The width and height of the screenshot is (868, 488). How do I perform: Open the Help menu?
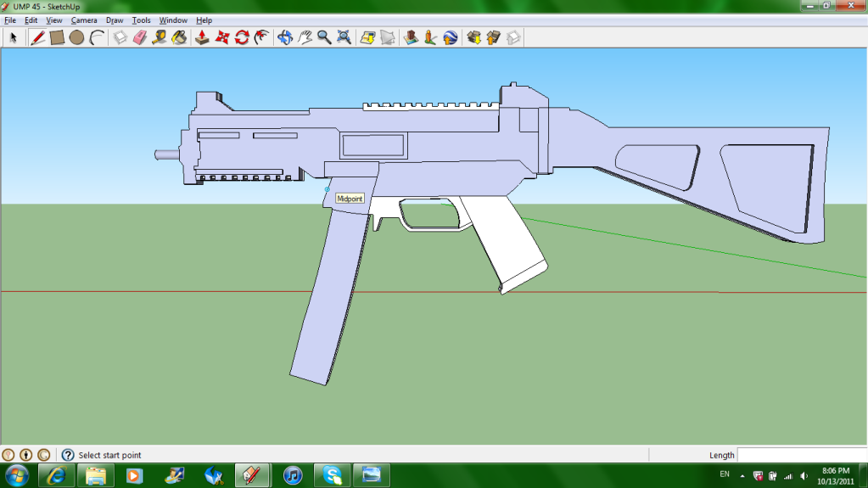click(x=204, y=20)
